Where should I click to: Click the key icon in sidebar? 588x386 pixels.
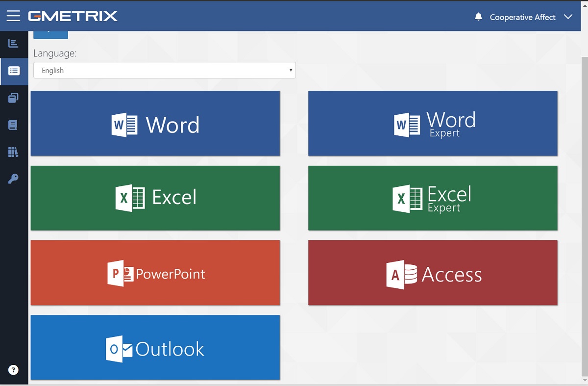tap(13, 179)
